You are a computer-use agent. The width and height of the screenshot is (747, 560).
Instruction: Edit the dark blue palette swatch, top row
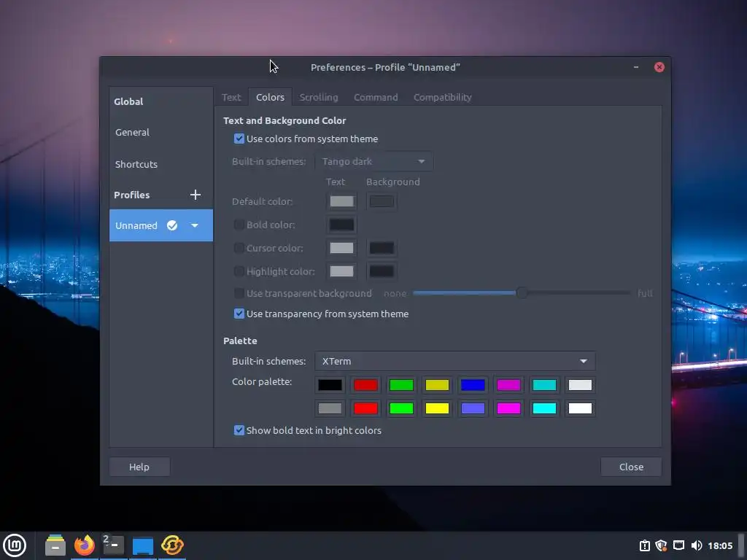pos(473,385)
